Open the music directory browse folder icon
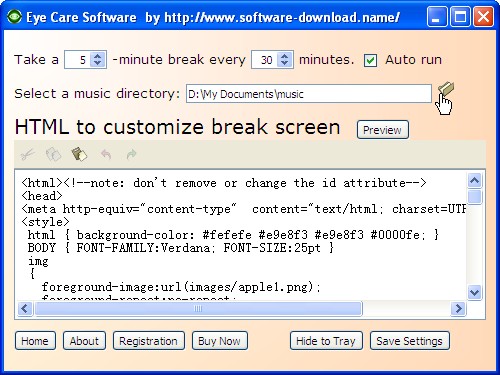500x375 pixels. pos(446,88)
